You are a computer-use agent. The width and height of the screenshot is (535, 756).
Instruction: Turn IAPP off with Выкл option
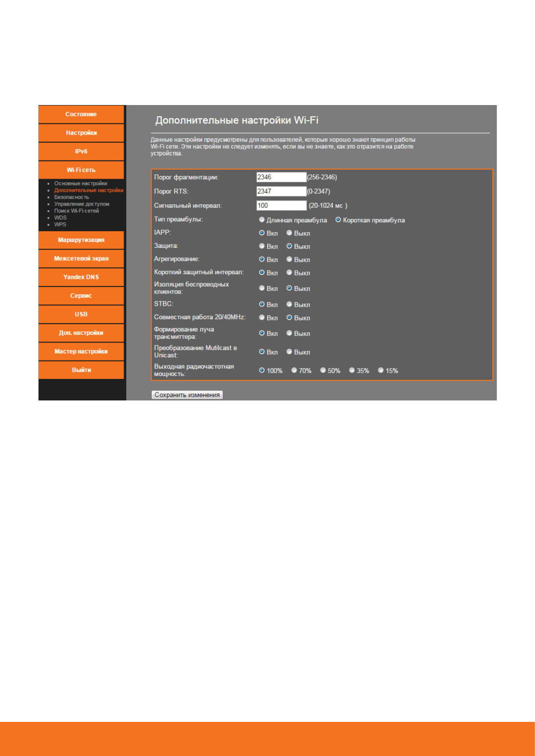click(289, 233)
